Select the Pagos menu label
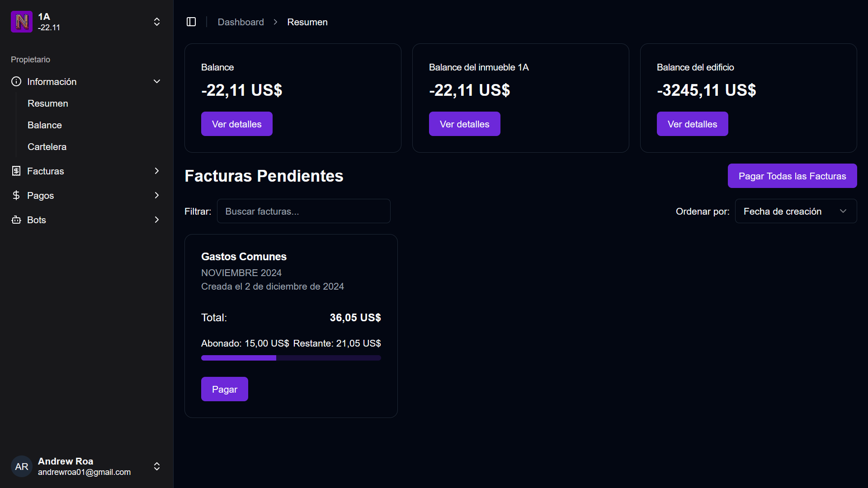The image size is (868, 488). [x=41, y=195]
